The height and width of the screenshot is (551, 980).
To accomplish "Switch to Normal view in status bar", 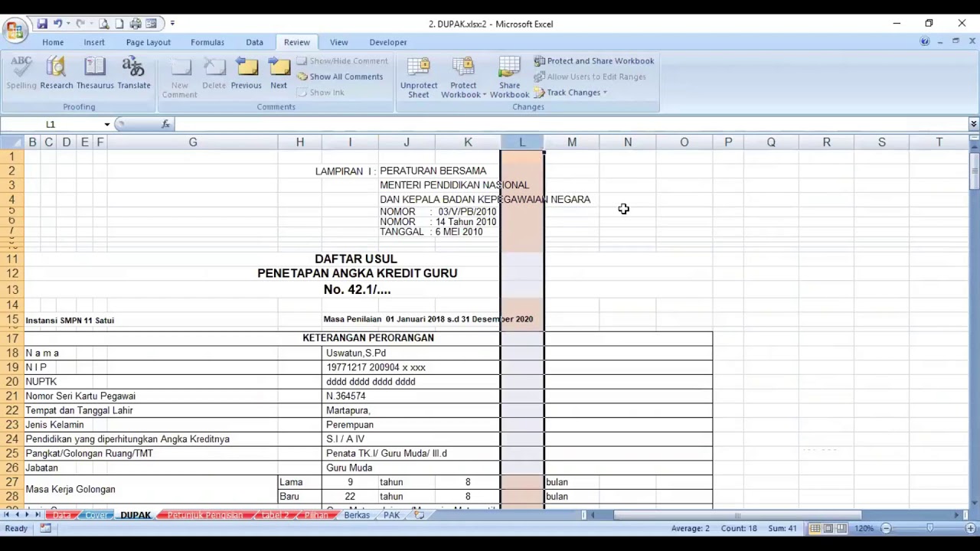I will point(815,528).
